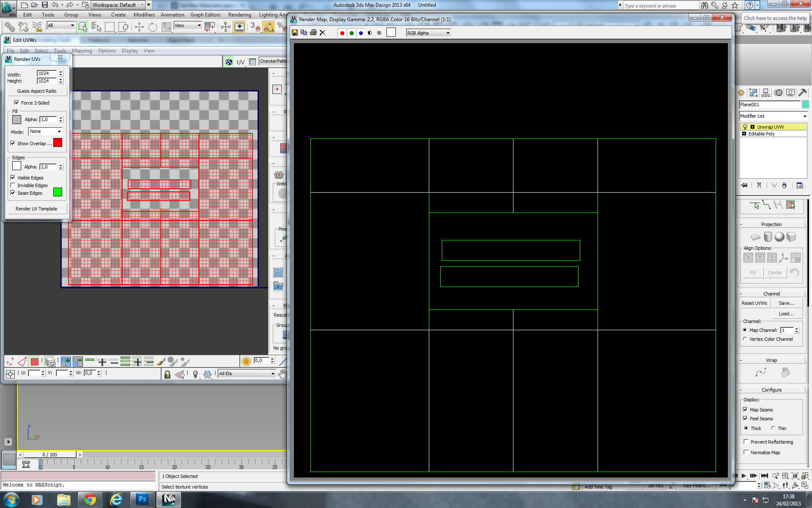This screenshot has width=812, height=508.
Task: Open the Fill Mode dropdown
Action: coord(45,132)
